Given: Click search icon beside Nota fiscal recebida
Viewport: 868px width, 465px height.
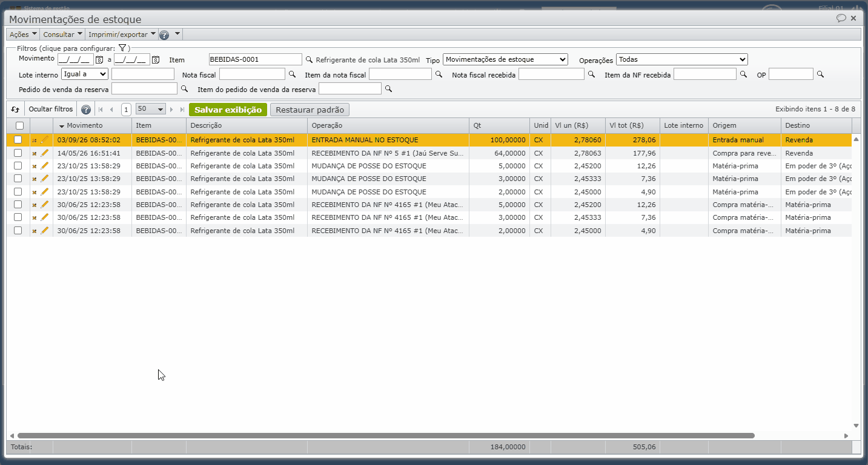Looking at the screenshot, I should click(591, 74).
